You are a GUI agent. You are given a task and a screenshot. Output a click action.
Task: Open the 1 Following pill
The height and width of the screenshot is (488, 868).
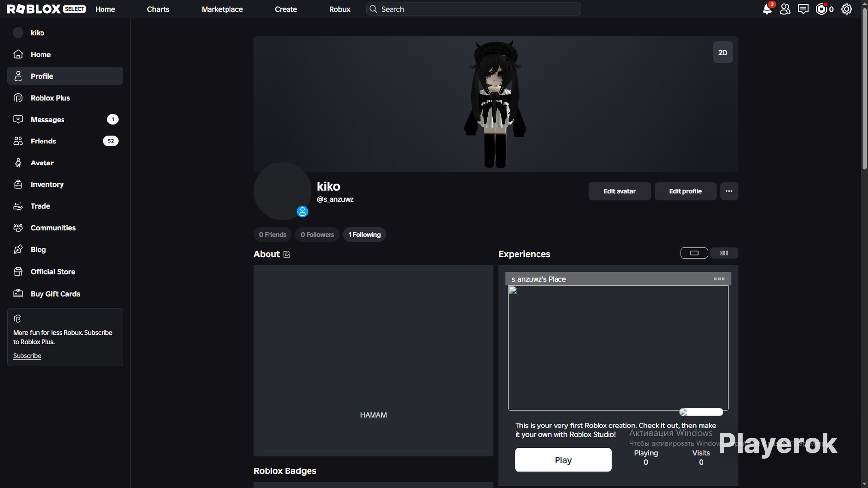pyautogui.click(x=365, y=235)
